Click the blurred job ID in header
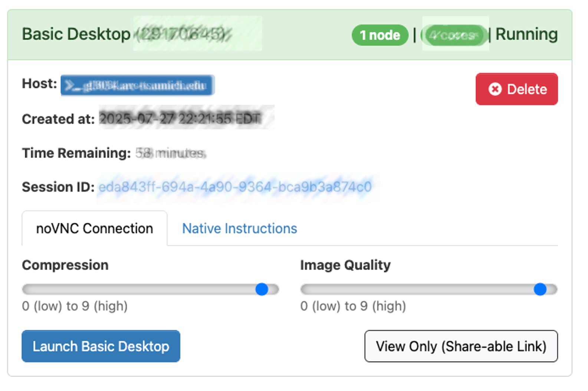The height and width of the screenshot is (391, 588). click(x=183, y=34)
